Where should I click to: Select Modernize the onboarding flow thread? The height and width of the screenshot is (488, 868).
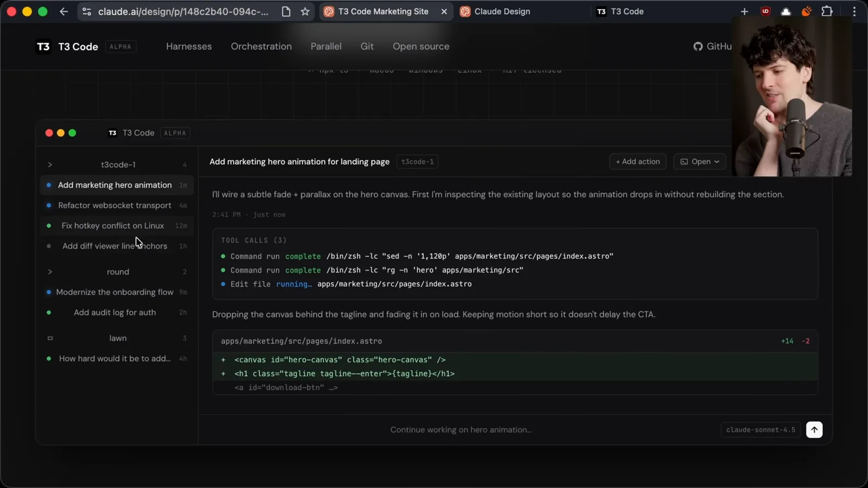coord(117,292)
